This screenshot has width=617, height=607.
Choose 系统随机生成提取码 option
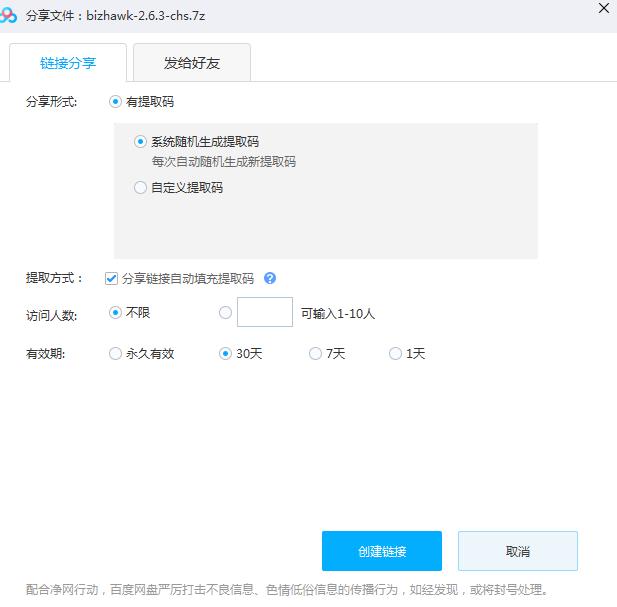point(141,142)
